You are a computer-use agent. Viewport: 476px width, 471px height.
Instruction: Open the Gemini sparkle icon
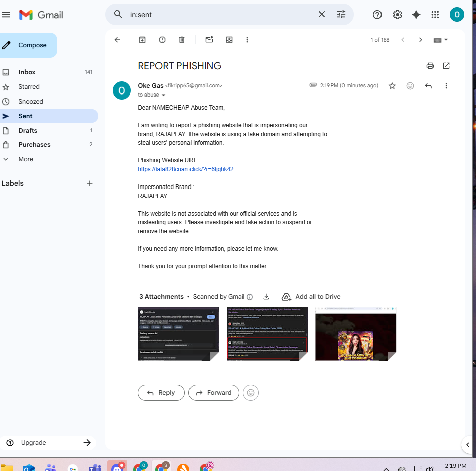point(416,15)
